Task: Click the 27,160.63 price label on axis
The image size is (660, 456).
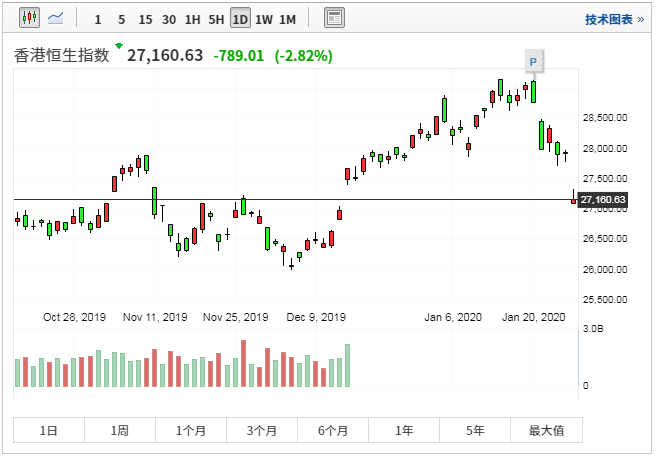Action: tap(604, 200)
